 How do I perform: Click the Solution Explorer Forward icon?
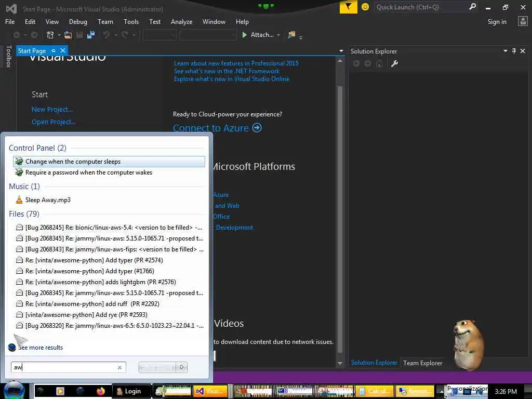pos(368,63)
